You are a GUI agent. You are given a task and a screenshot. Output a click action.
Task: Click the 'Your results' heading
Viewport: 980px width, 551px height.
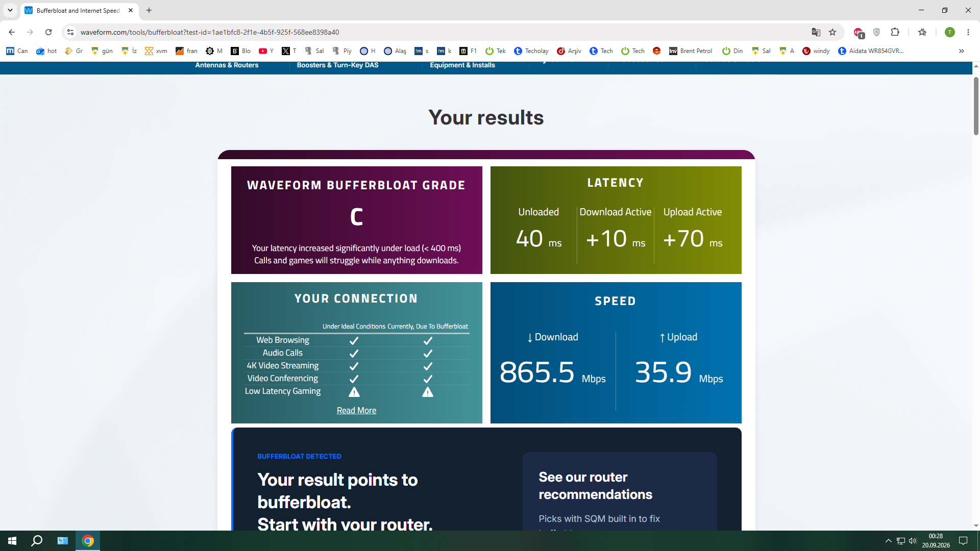(486, 117)
